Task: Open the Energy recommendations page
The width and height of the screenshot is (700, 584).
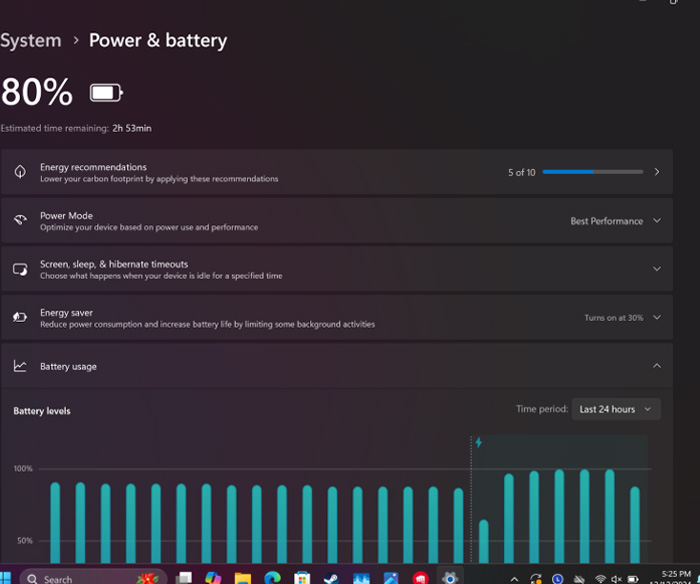Action: pyautogui.click(x=337, y=172)
